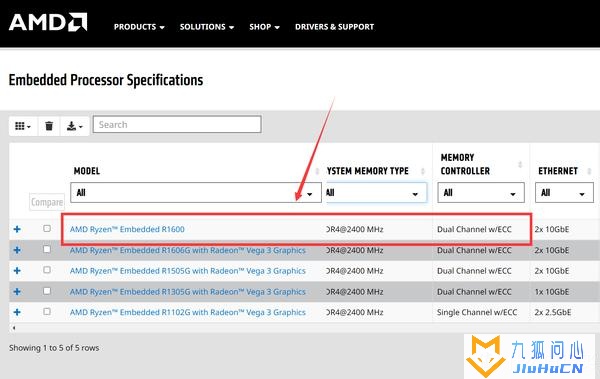Expand the R1606G row plus icon

(17, 250)
